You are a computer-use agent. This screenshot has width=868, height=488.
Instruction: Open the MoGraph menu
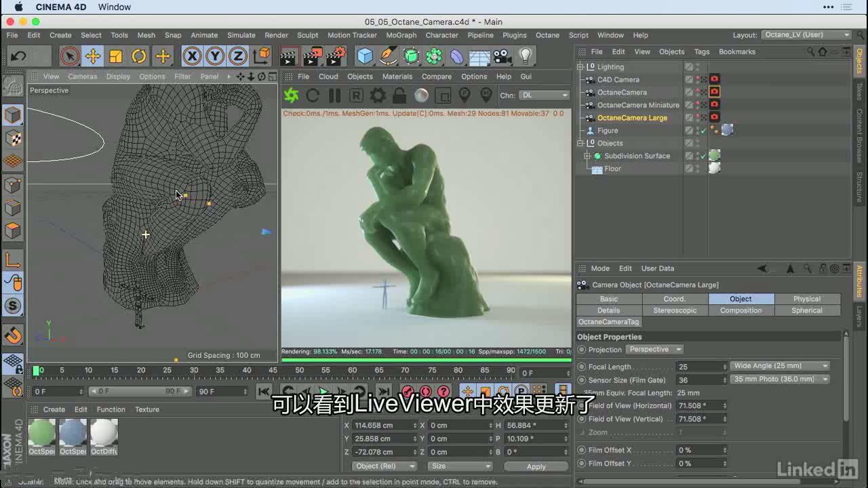pyautogui.click(x=401, y=35)
